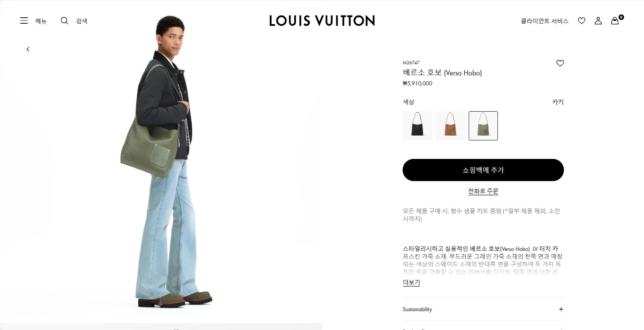Select the brown bag color option
The height and width of the screenshot is (330, 644).
coord(450,126)
